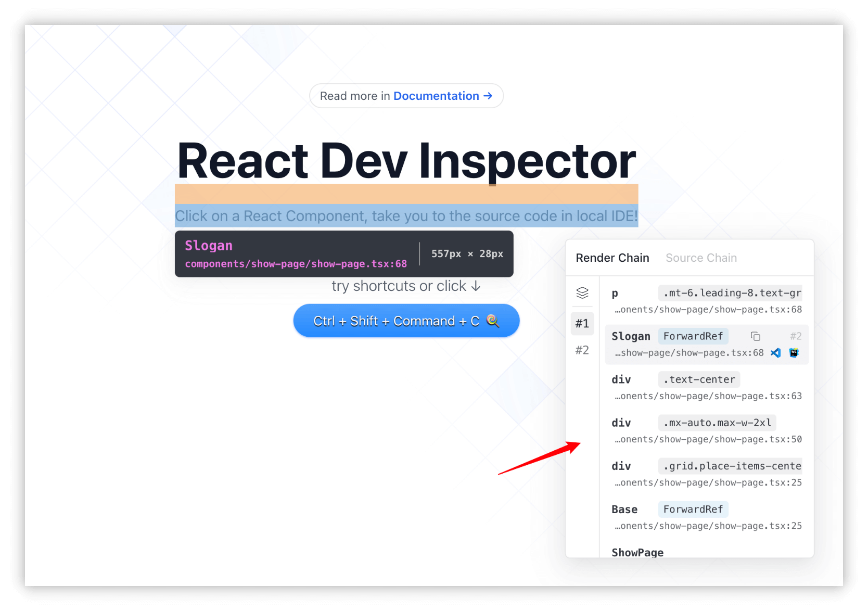Viewport: 868px width, 611px height.
Task: Click the #2 badge on the Slogan row
Action: pyautogui.click(x=796, y=336)
